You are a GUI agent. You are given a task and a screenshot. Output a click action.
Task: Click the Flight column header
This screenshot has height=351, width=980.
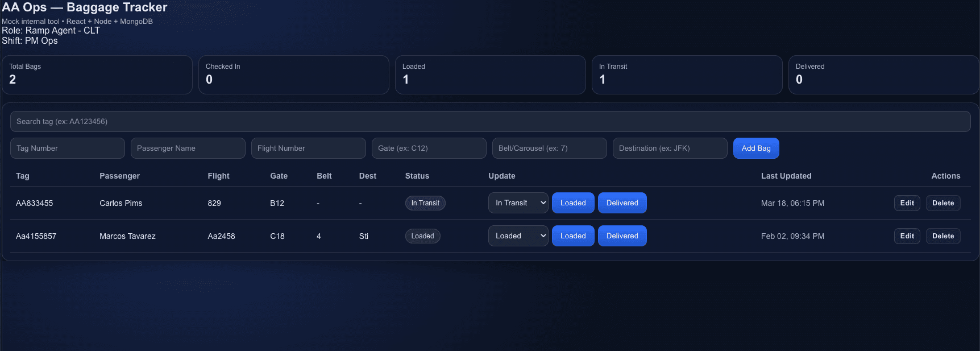pos(218,176)
